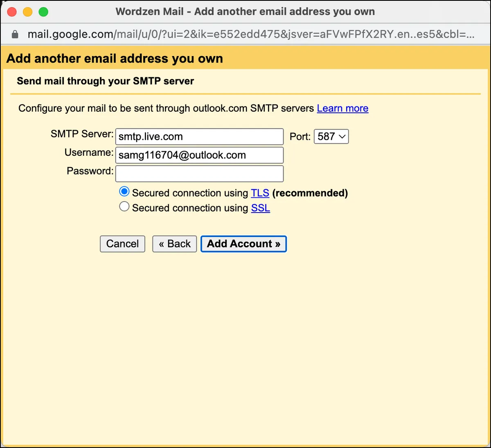Image resolution: width=491 pixels, height=448 pixels.
Task: Focus the SMTP Server input field
Action: click(x=200, y=137)
